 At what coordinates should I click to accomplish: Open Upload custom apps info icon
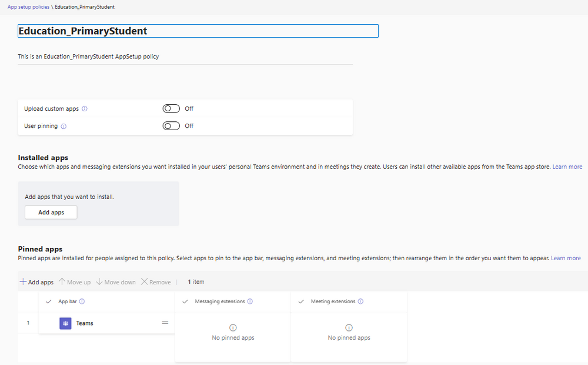pos(84,109)
